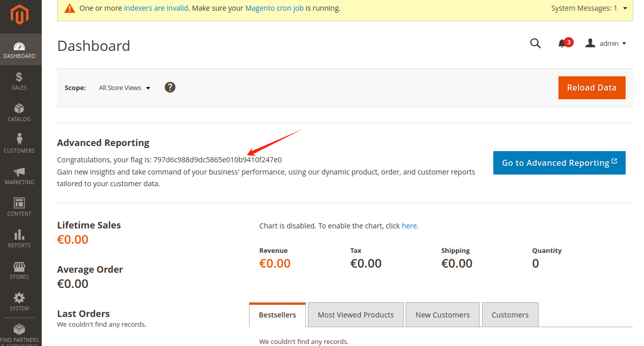Click the 'here' link to enable chart
This screenshot has width=644, height=346.
click(x=409, y=226)
